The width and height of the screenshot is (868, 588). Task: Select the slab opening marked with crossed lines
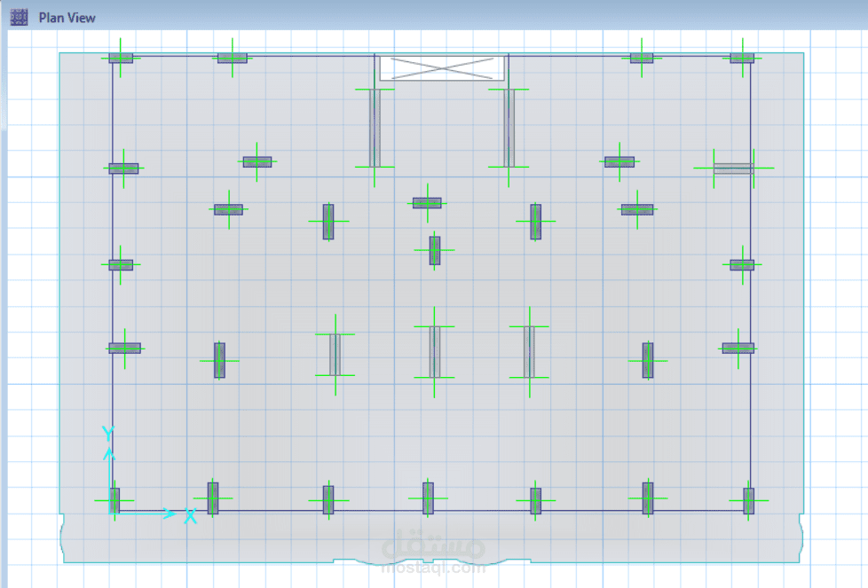click(442, 68)
